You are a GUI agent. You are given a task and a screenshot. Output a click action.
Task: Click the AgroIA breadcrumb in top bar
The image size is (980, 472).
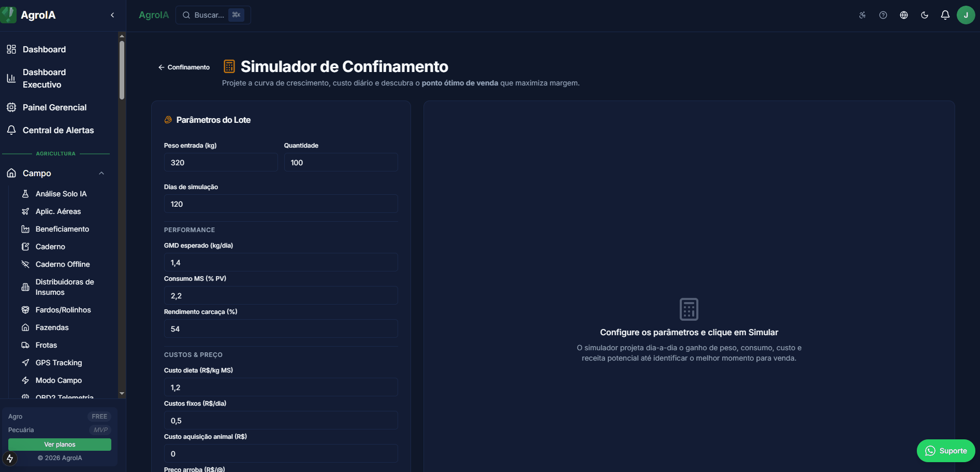click(x=154, y=15)
